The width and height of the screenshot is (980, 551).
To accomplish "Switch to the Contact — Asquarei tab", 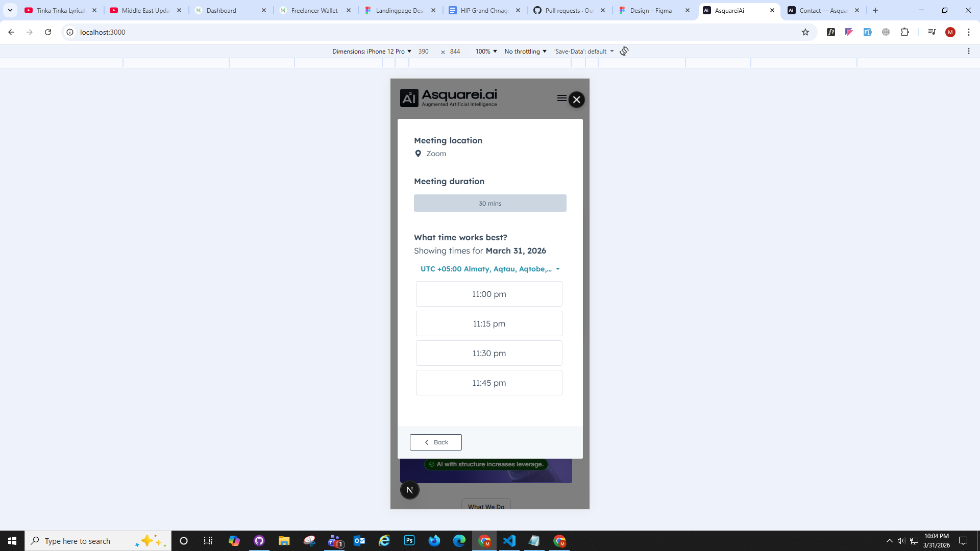I will point(823,10).
